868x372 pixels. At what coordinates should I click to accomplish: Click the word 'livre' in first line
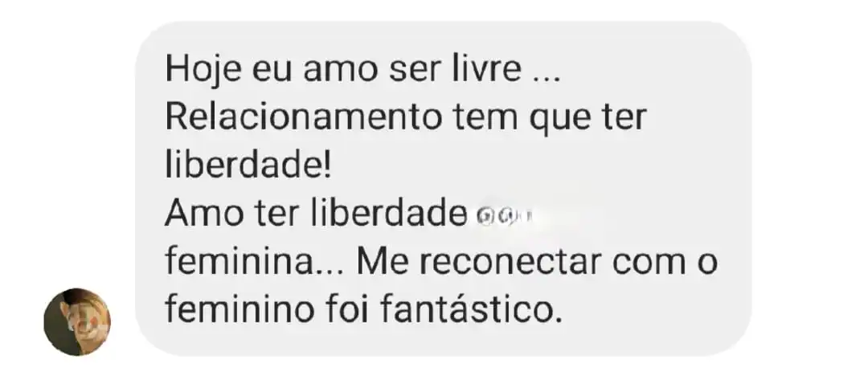click(x=482, y=72)
